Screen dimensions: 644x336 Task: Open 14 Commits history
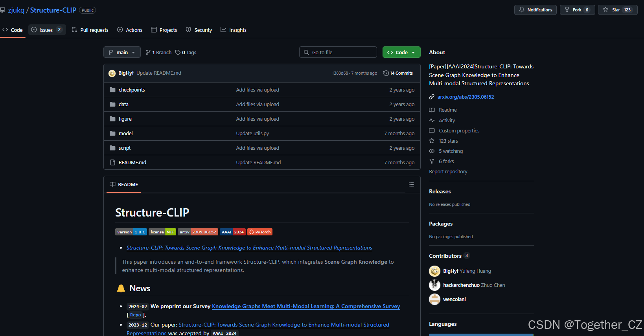pos(398,73)
